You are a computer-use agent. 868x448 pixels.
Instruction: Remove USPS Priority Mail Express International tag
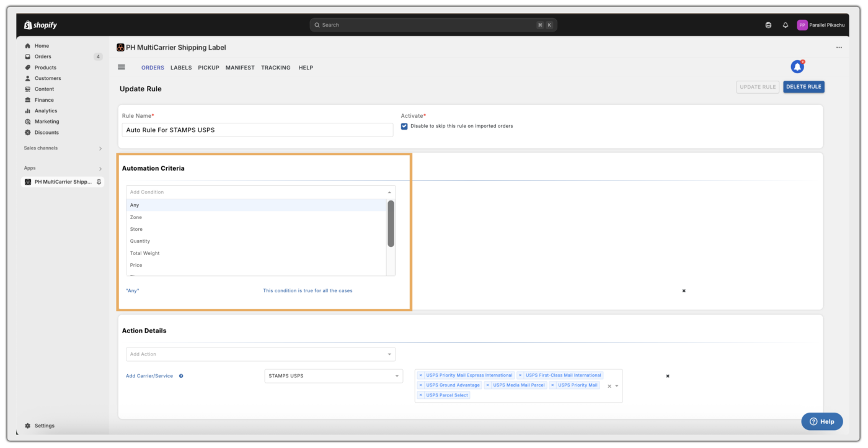(420, 375)
